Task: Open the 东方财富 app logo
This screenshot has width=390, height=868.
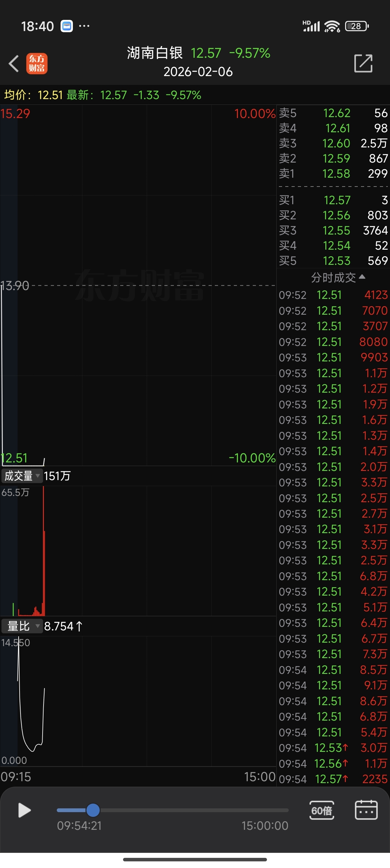Action: [37, 63]
